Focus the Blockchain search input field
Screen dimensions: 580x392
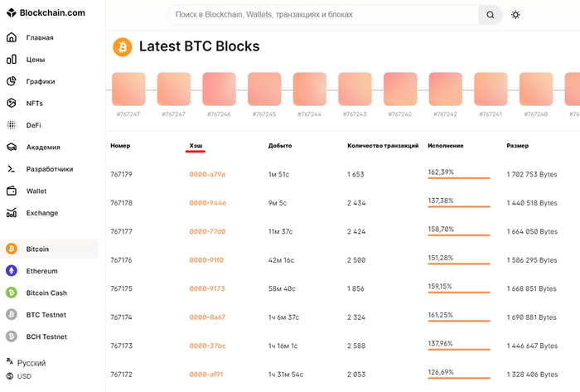click(x=323, y=15)
